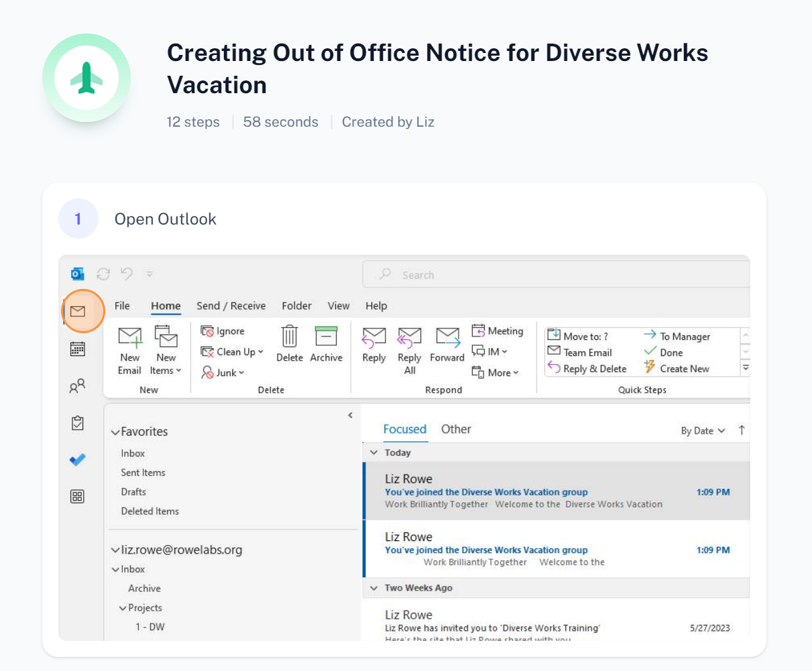Viewport: 812px width, 671px height.
Task: Reply to the selected message
Action: (374, 345)
